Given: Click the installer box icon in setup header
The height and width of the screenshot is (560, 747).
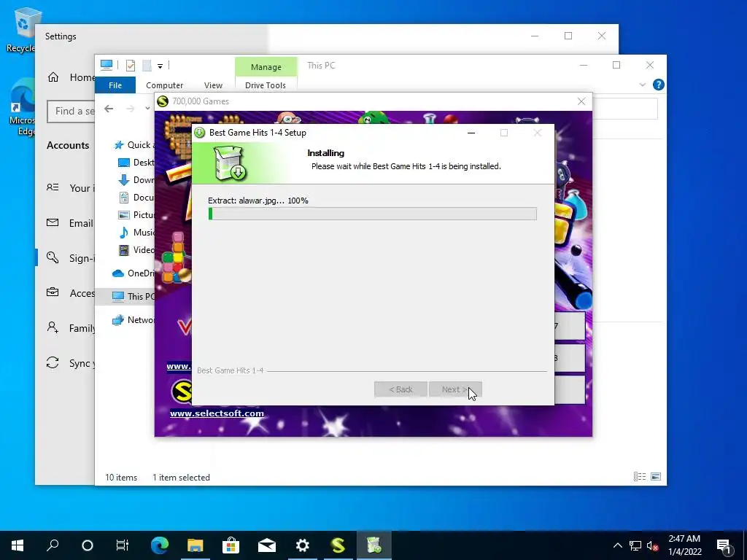Looking at the screenshot, I should click(x=229, y=163).
